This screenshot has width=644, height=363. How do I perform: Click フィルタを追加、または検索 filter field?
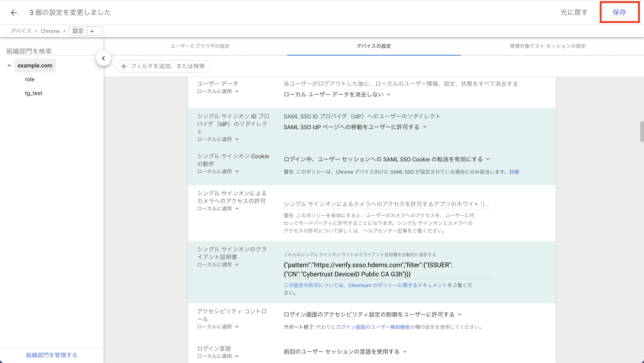(x=163, y=66)
